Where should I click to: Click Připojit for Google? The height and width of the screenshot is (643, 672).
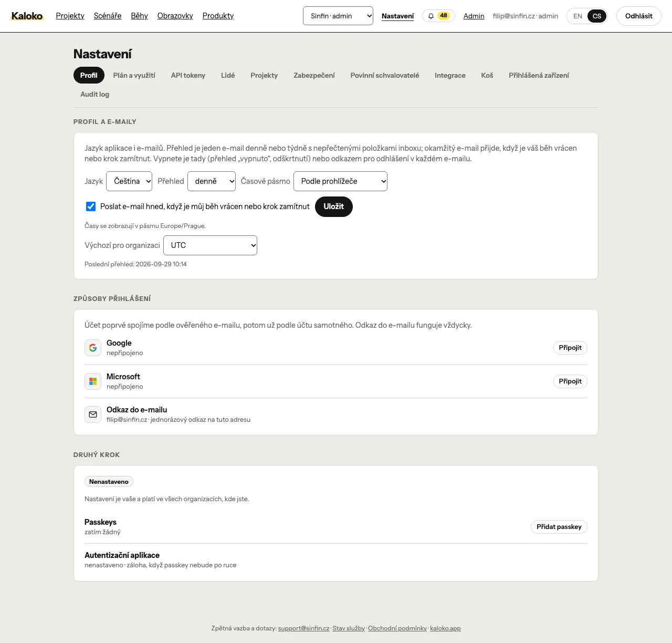pyautogui.click(x=570, y=348)
